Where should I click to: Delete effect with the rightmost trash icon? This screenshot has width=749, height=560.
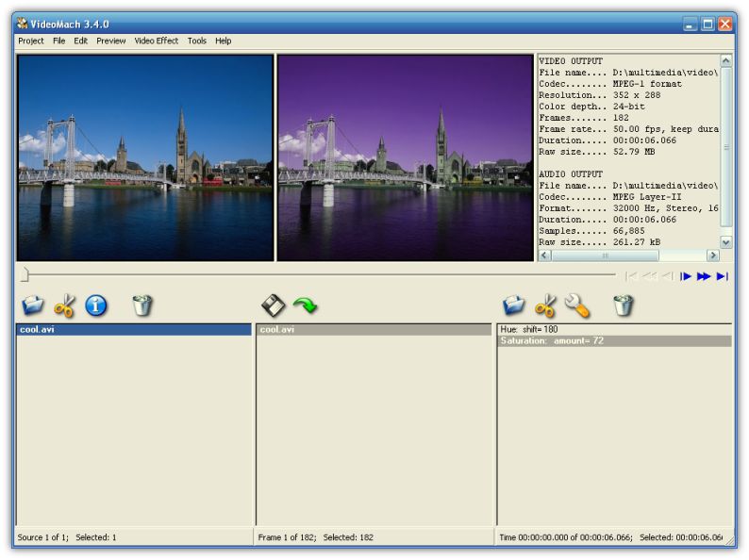coord(623,305)
